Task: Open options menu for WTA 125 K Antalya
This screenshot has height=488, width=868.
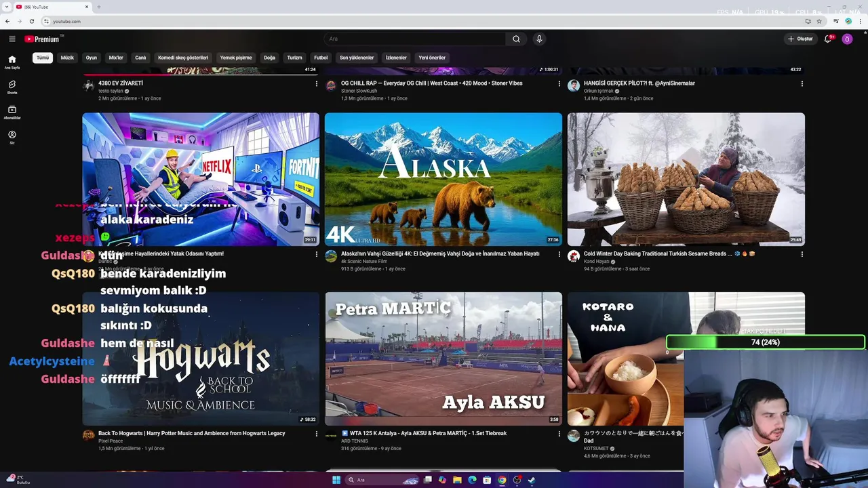Action: pyautogui.click(x=559, y=434)
